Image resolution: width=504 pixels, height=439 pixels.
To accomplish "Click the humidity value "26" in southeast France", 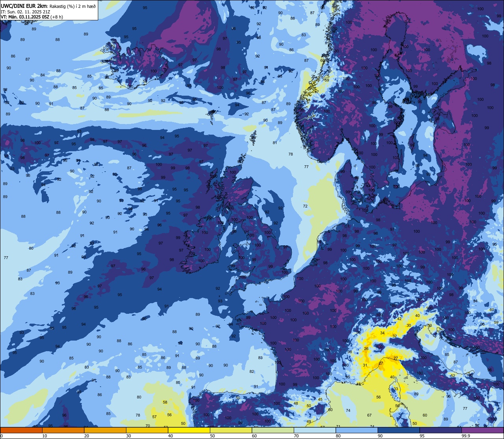I will 366,349.
